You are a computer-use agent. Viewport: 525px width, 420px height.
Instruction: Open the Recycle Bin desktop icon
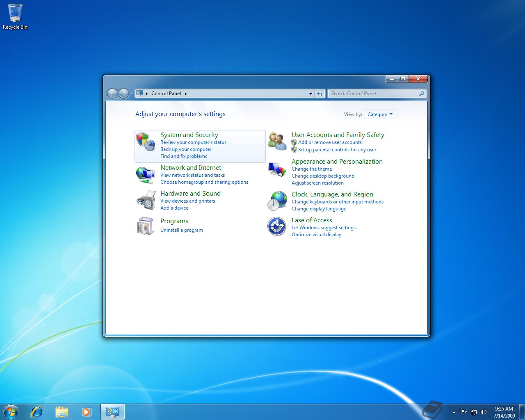click(15, 16)
